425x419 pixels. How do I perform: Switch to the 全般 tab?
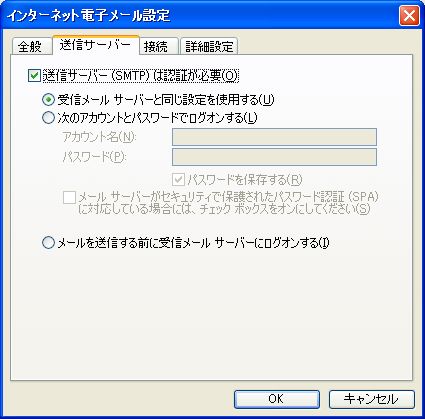[x=31, y=46]
